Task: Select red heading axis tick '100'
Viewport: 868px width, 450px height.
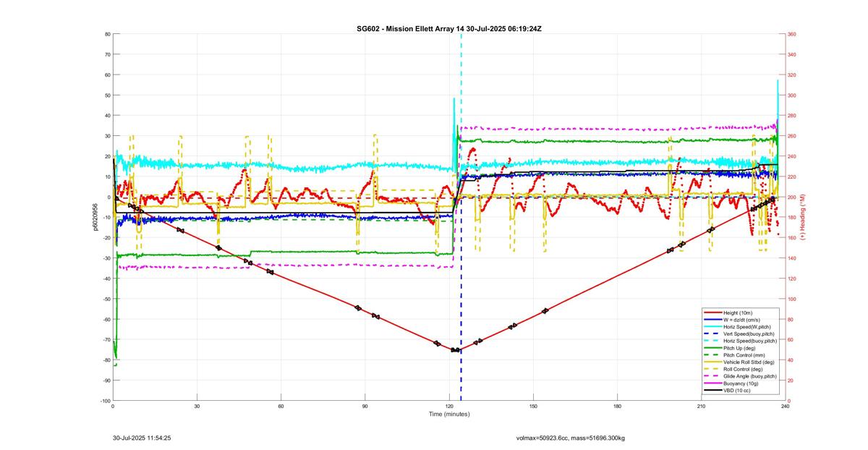Action: point(792,299)
